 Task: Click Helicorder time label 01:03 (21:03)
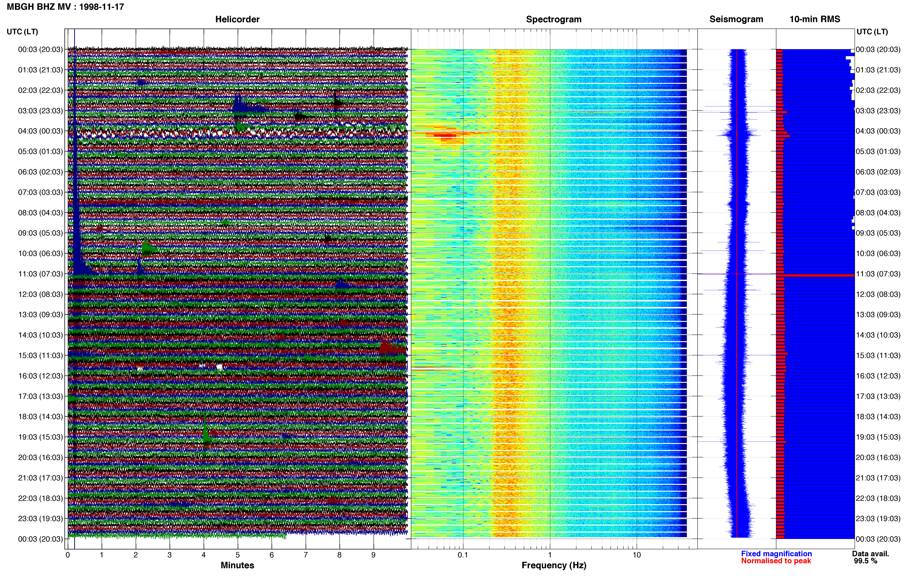point(41,70)
